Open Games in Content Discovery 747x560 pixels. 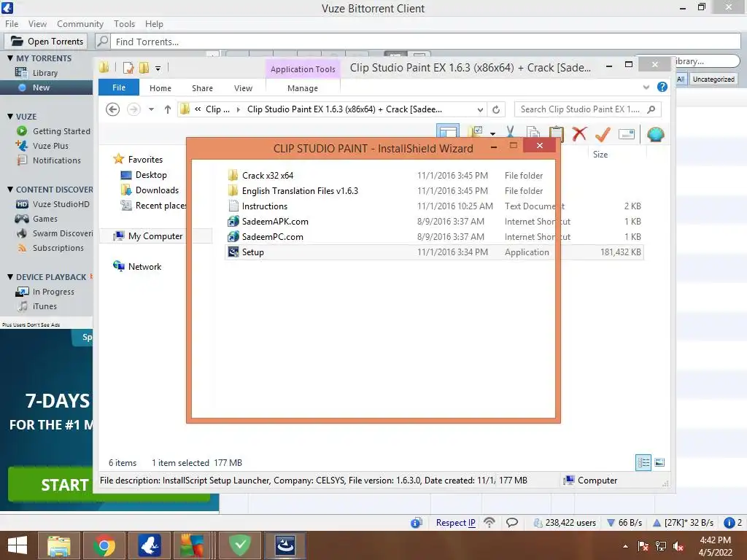point(46,219)
